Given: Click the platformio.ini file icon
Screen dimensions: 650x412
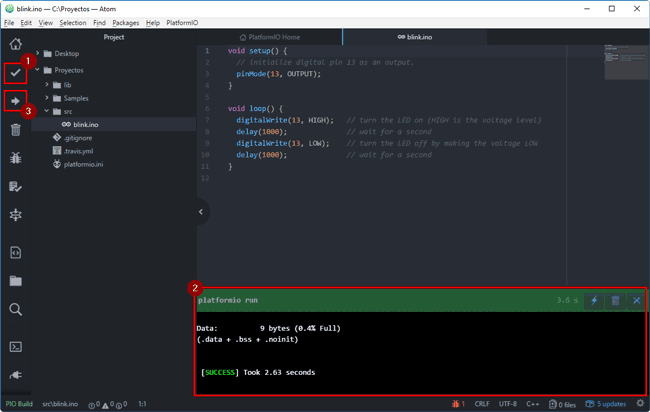Looking at the screenshot, I should tap(57, 164).
